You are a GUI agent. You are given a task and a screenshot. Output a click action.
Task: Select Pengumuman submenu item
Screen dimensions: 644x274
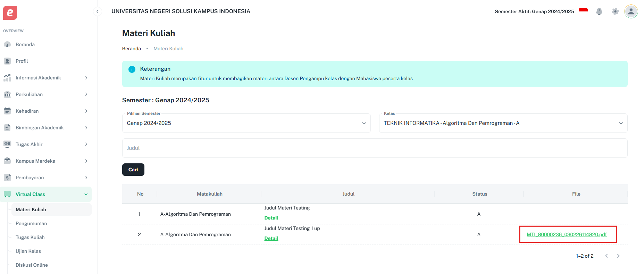point(51,223)
